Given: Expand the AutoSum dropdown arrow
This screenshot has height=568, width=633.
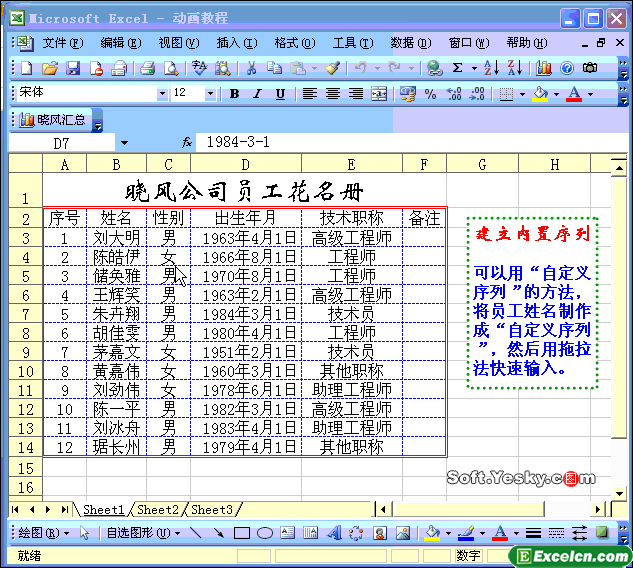Looking at the screenshot, I should point(474,68).
